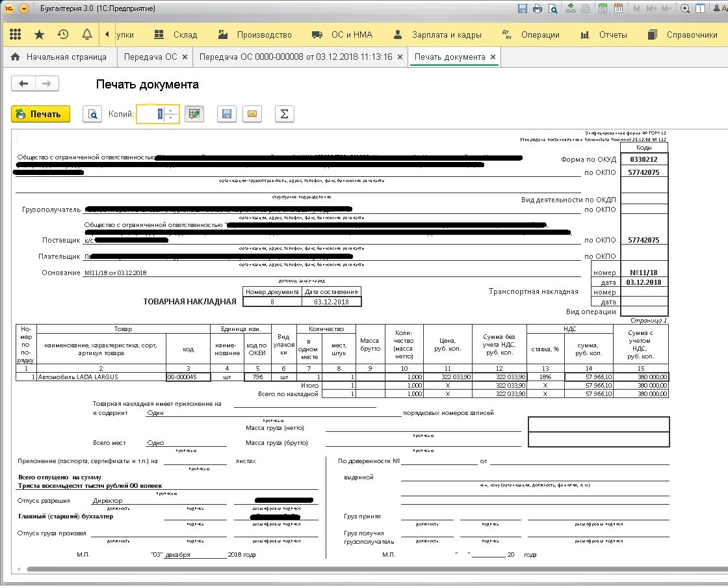This screenshot has height=588, width=728.
Task: Click the get link icon in title bar
Action: (x=571, y=8)
